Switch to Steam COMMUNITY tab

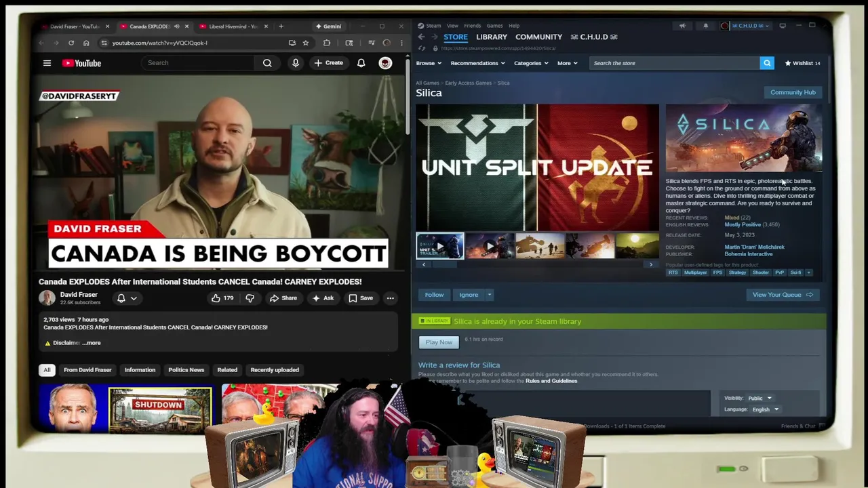coord(538,37)
